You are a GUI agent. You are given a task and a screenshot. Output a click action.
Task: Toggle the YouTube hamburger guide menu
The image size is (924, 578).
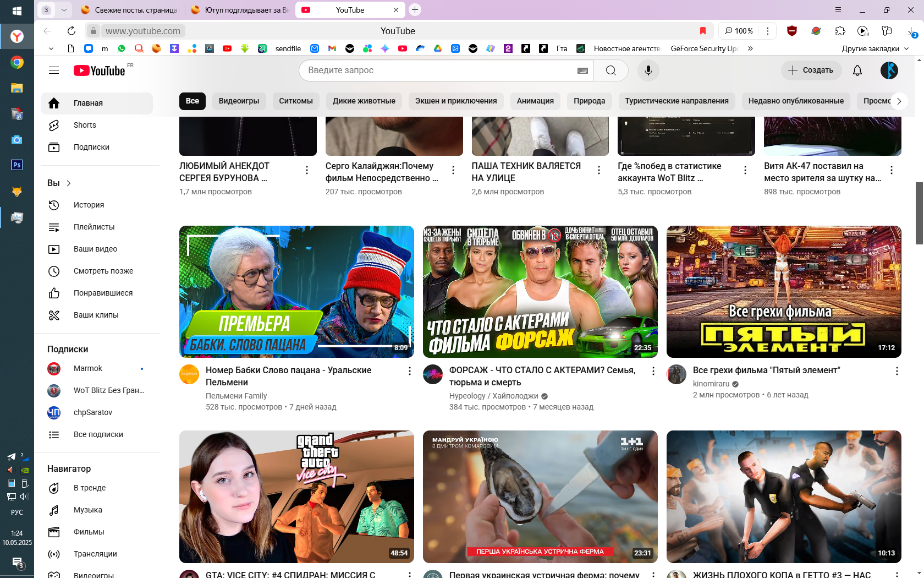pos(54,70)
